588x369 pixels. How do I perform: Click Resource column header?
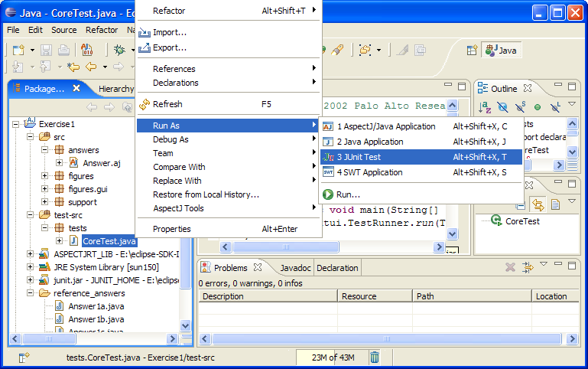pos(375,296)
